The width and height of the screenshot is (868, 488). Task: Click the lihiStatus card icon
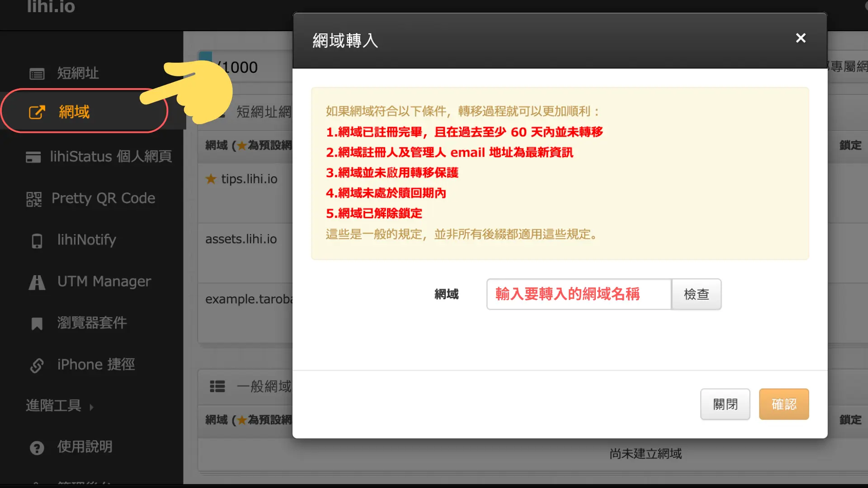click(x=33, y=157)
